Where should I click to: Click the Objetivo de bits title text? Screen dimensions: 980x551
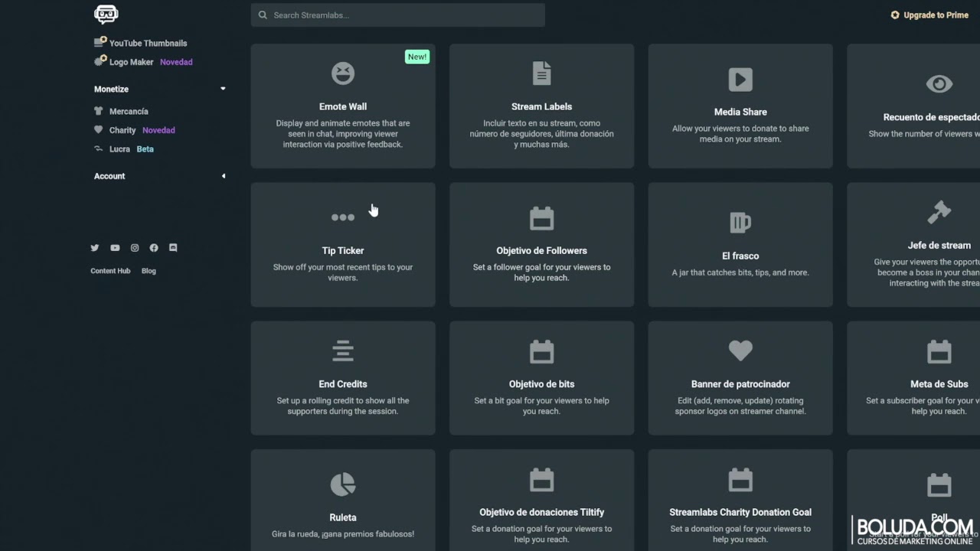click(541, 384)
